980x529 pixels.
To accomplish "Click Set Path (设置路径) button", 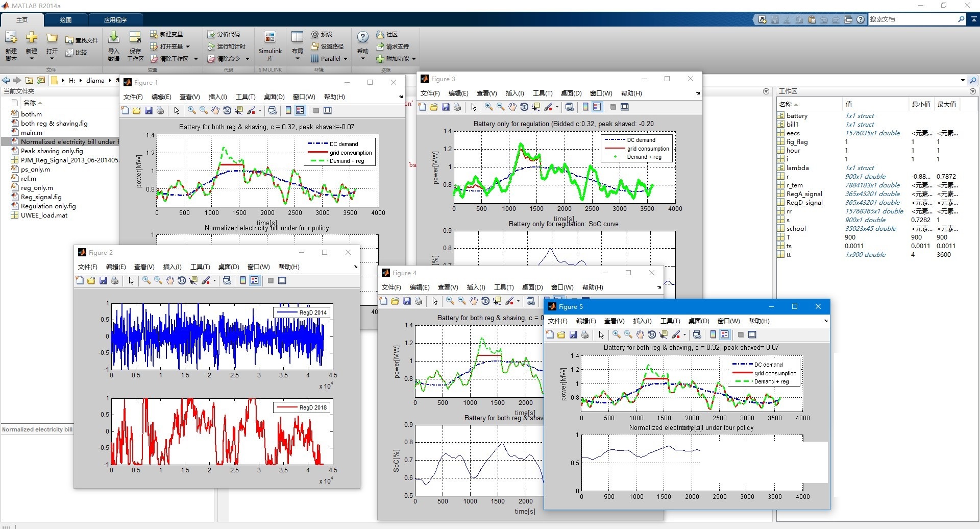I will click(327, 46).
